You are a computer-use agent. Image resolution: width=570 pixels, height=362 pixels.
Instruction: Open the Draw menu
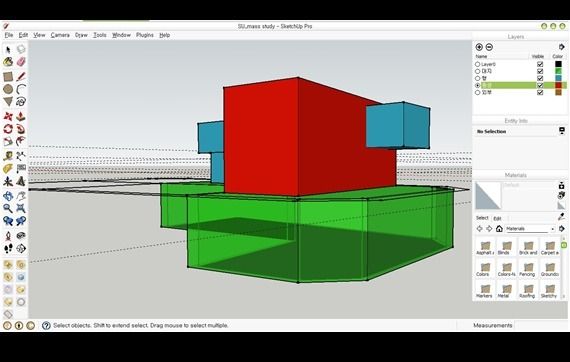81,35
